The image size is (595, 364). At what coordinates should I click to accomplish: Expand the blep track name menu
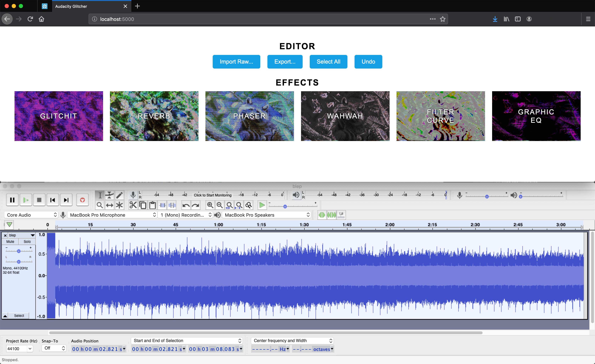click(x=32, y=235)
